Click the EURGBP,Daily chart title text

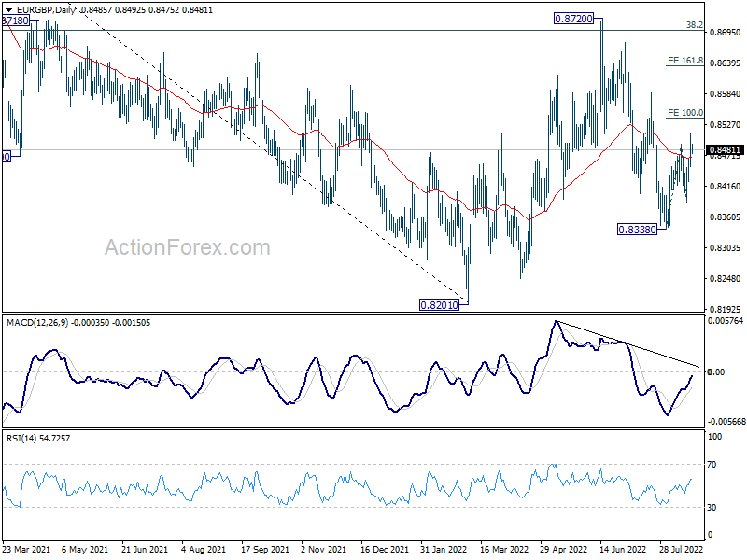(x=45, y=10)
